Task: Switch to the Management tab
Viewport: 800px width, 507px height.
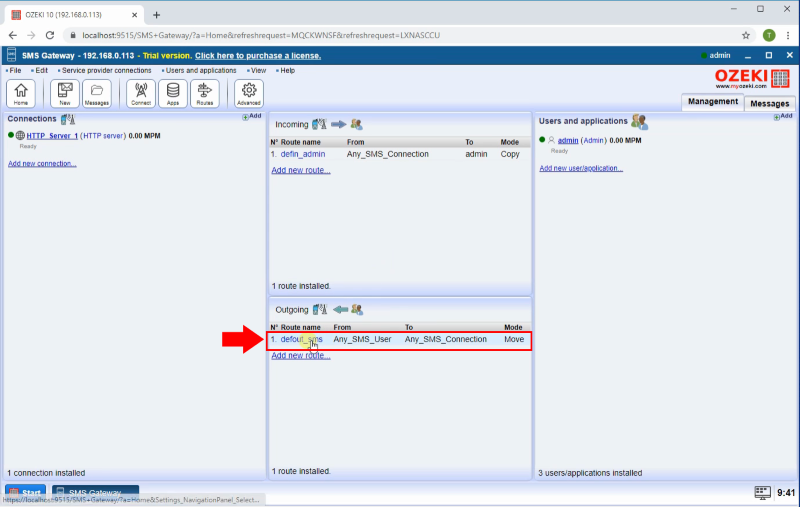Action: pos(713,102)
